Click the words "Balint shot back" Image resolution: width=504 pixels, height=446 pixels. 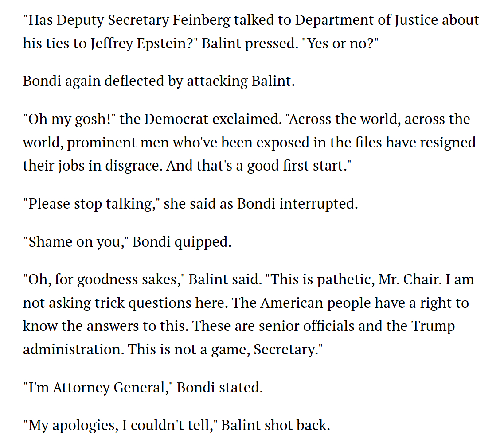coord(276,426)
